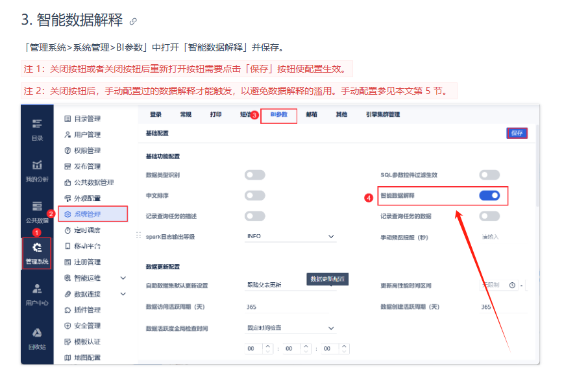Click the 目录管理 menu icon
Screen dimensions: 588x386
point(67,119)
